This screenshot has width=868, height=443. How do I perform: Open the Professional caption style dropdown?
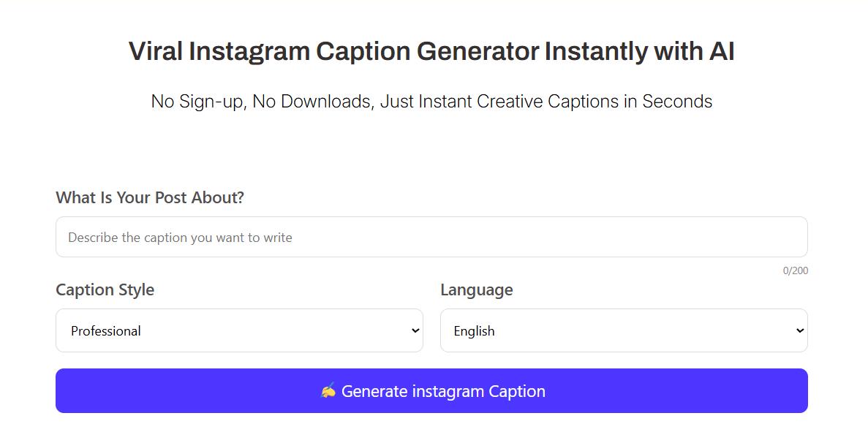point(239,330)
